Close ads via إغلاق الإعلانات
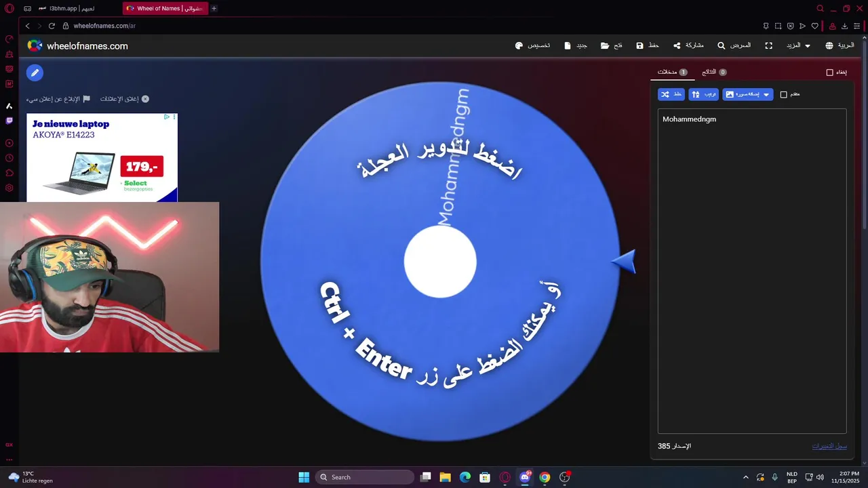Image resolution: width=868 pixels, height=488 pixels. click(x=125, y=99)
